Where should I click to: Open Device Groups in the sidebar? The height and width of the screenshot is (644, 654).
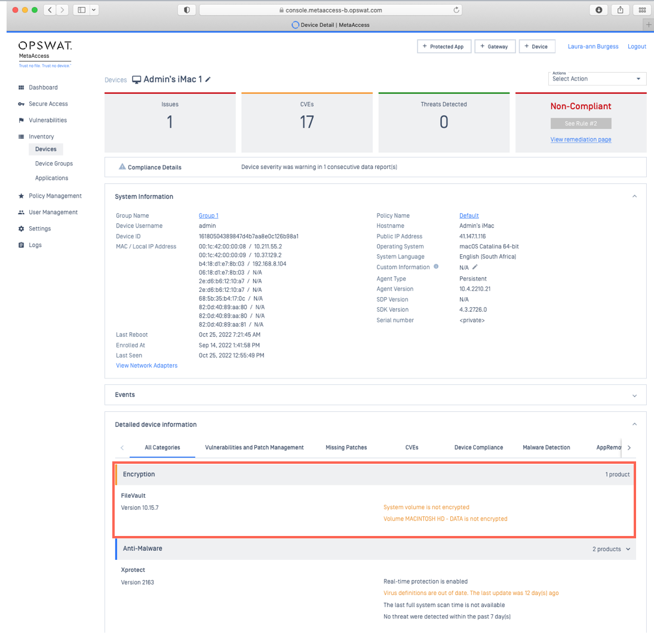[x=54, y=164]
